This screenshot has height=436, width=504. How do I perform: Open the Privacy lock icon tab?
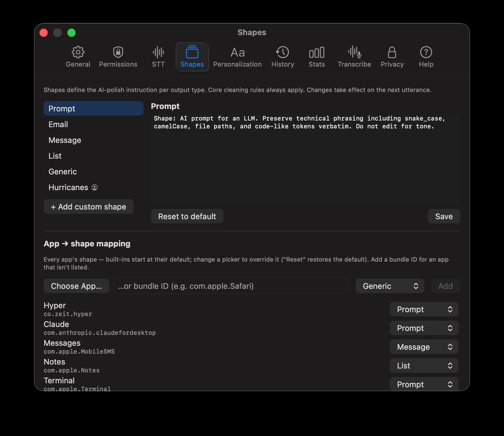pos(392,52)
